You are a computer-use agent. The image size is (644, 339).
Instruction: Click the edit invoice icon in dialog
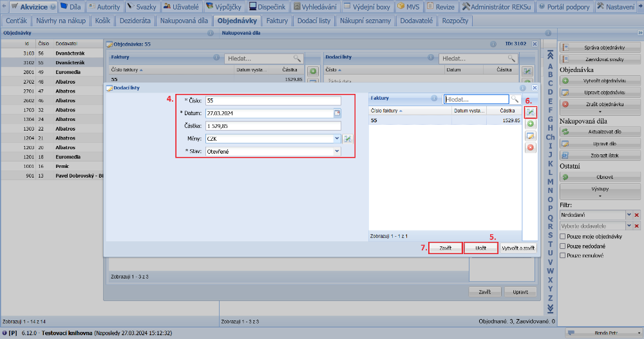click(531, 136)
